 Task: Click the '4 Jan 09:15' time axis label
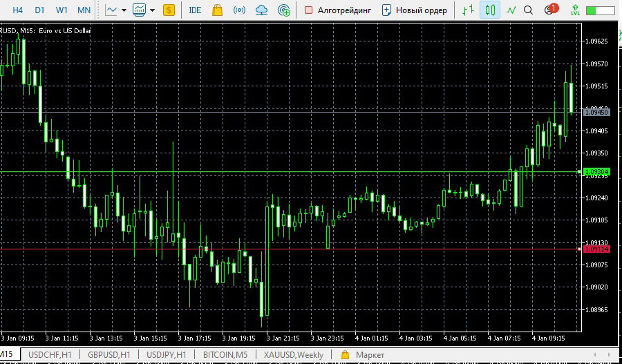click(x=548, y=338)
